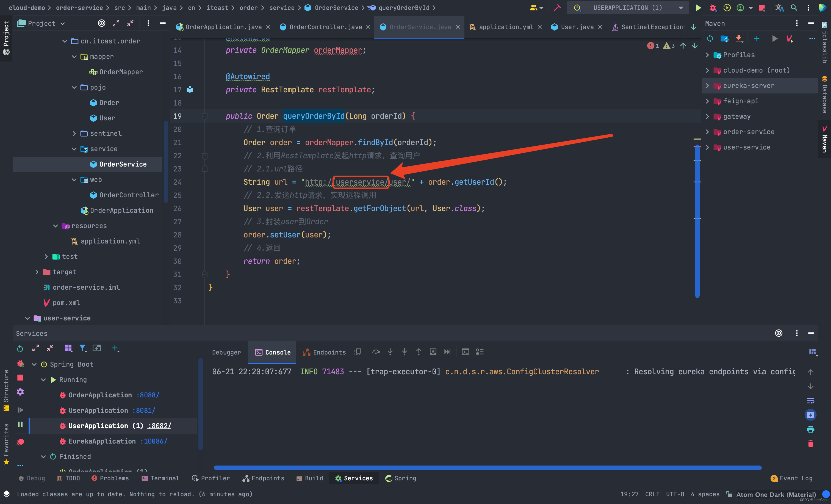This screenshot has height=504, width=831.
Task: Click the Group By icon in Services toolbar
Action: tap(68, 348)
